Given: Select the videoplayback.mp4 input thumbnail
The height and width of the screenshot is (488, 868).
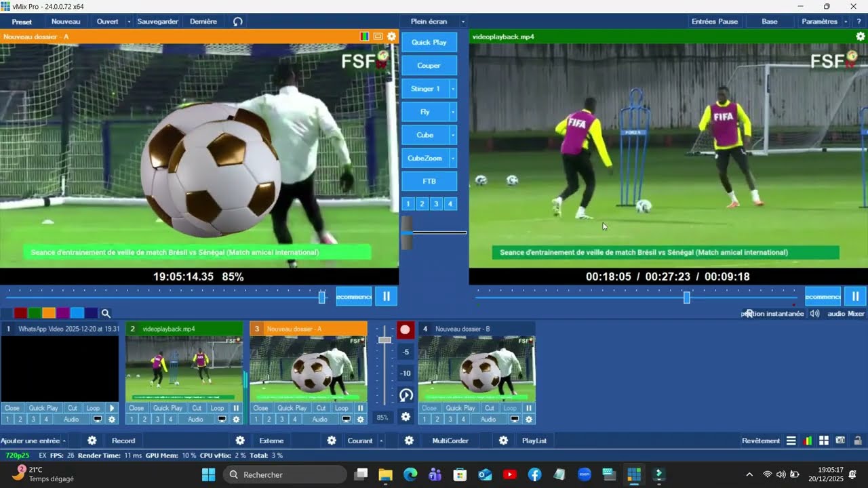Looking at the screenshot, I should [184, 369].
